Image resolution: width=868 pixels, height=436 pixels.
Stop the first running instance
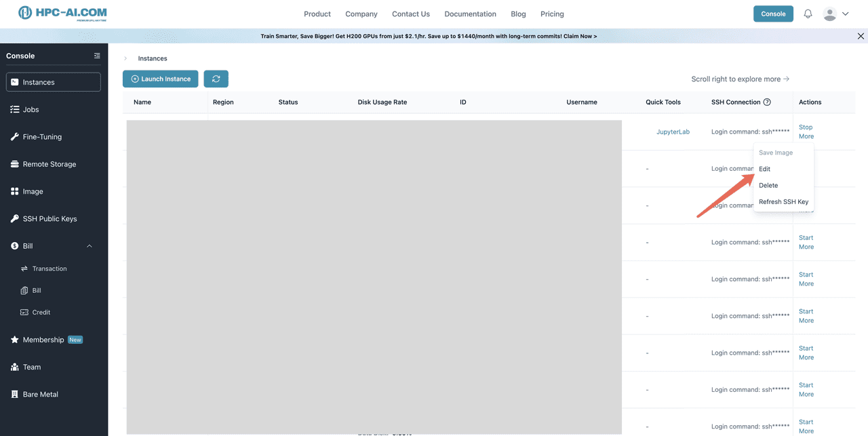point(805,127)
